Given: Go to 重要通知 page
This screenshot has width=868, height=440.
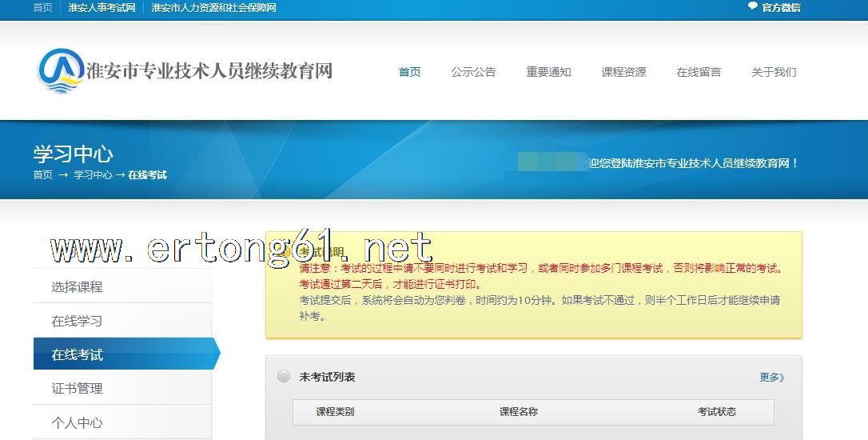Looking at the screenshot, I should [x=548, y=72].
